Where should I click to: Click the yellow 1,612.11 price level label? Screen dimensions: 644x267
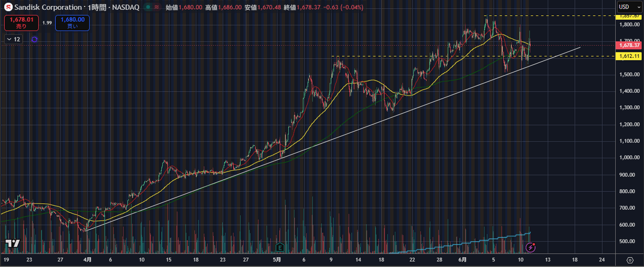coord(627,56)
